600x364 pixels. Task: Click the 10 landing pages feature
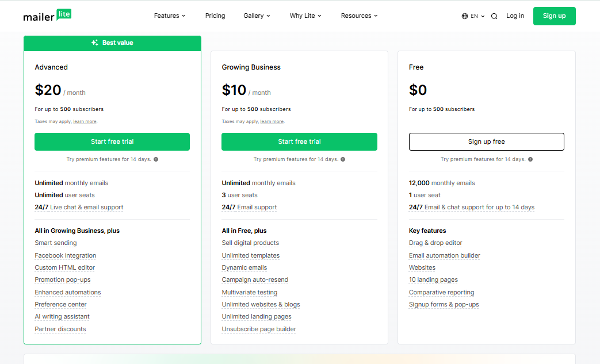pos(433,279)
